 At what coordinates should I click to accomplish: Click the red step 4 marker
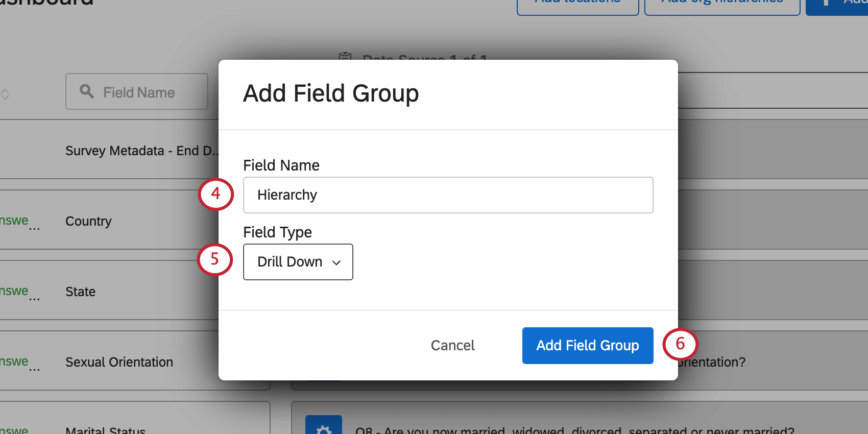coord(215,194)
